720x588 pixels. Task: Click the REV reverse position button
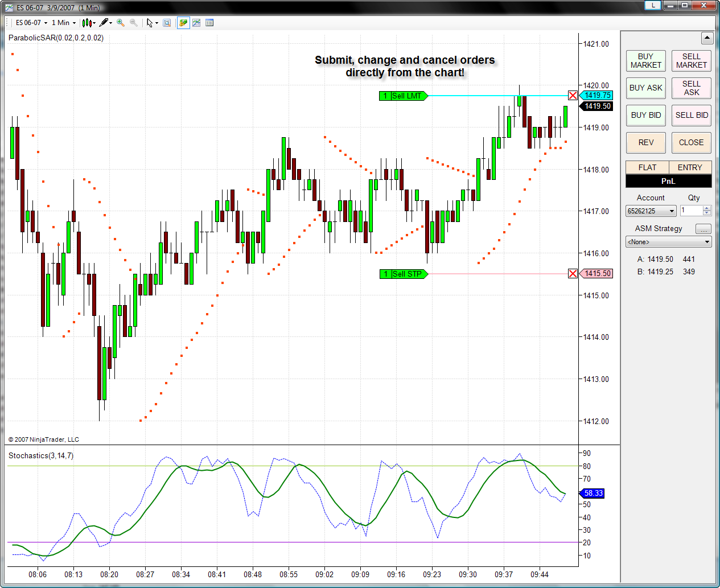645,143
